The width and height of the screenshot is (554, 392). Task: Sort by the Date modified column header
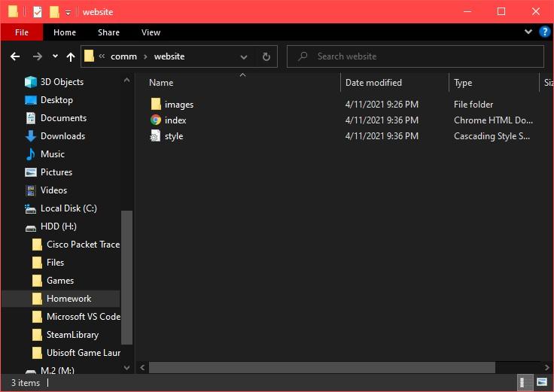click(x=373, y=83)
